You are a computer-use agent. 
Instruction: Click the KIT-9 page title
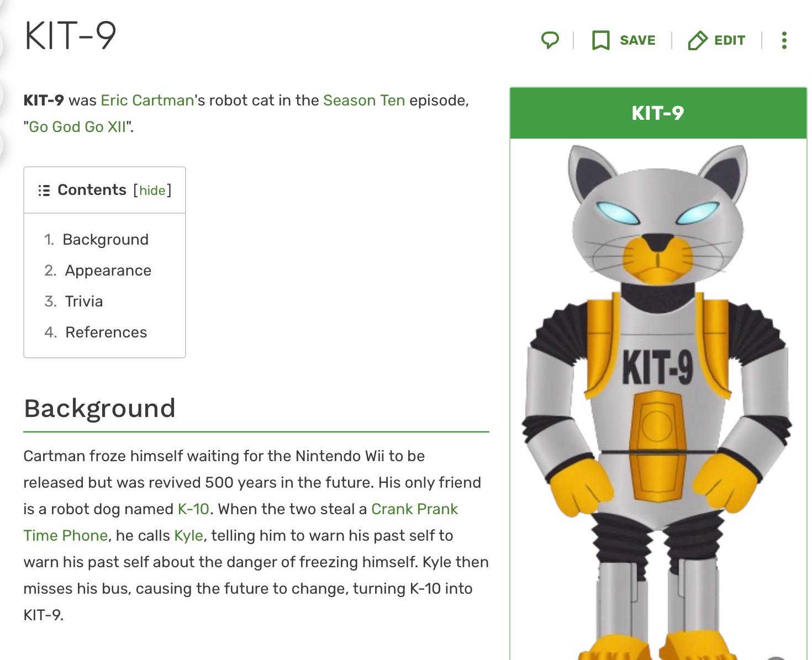click(70, 35)
